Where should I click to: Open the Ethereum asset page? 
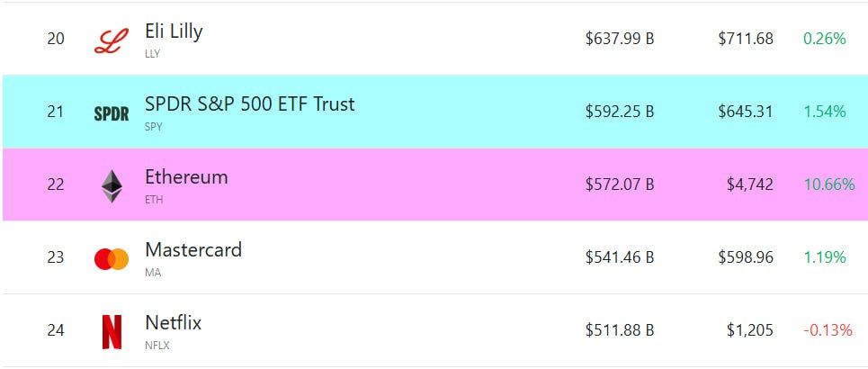[x=186, y=177]
